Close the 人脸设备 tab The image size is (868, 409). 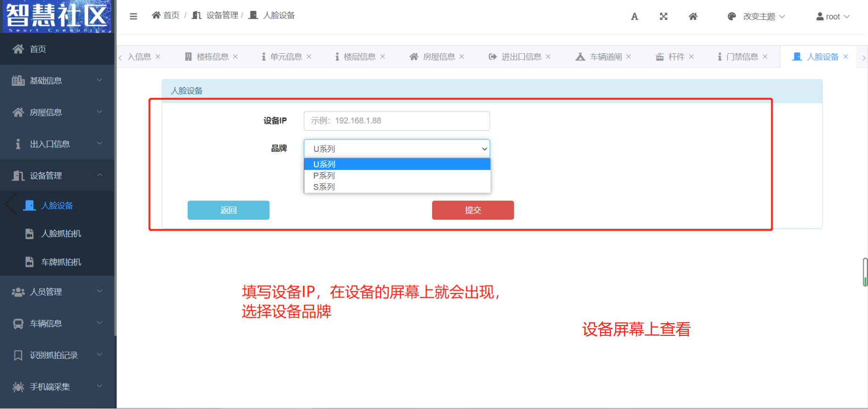click(846, 57)
